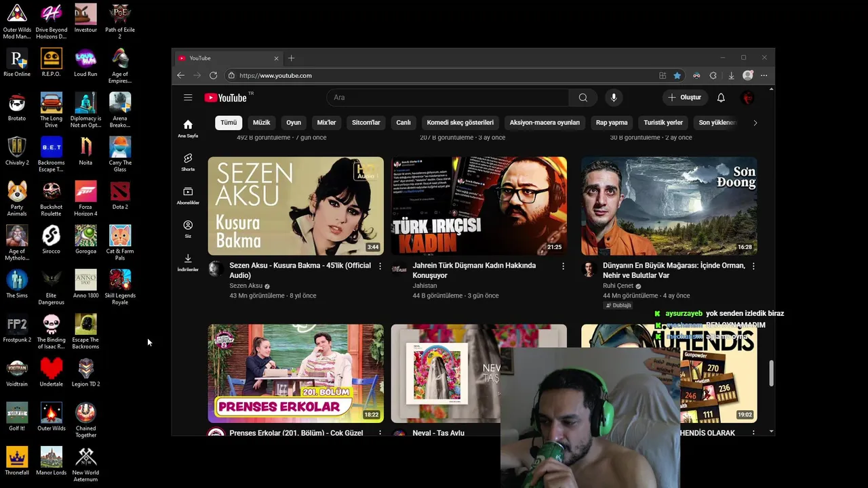Open the YouTube hamburger guide menu

[x=188, y=98]
